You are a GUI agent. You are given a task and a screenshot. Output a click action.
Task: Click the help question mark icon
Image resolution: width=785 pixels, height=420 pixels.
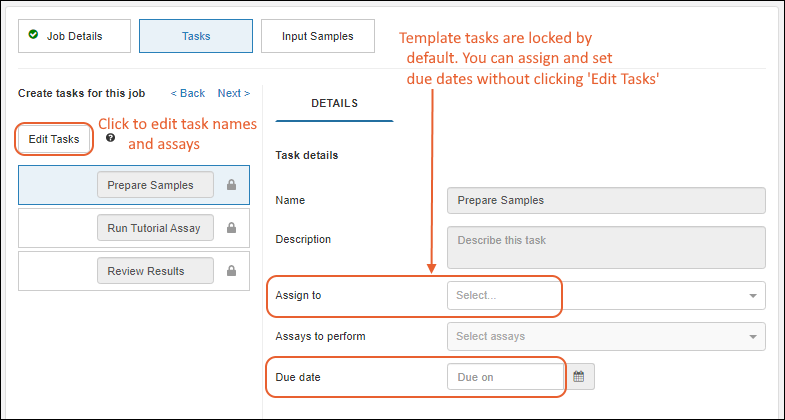[x=110, y=138]
